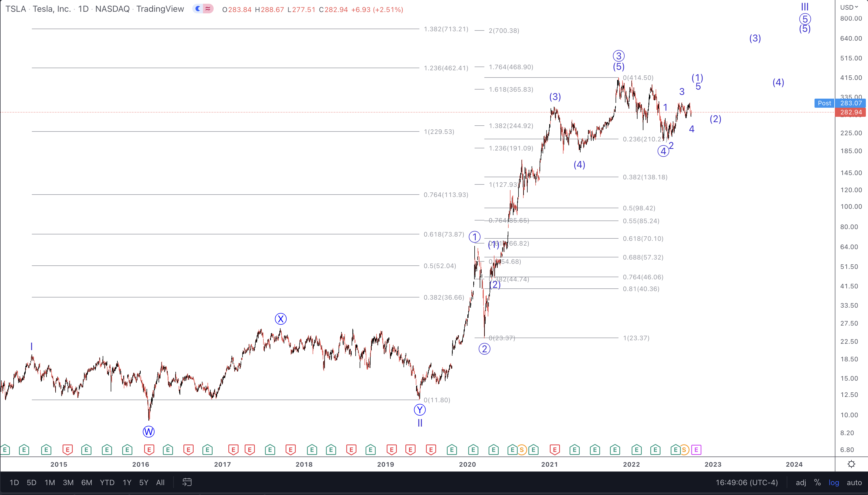Select the 5Y time range
Viewport: 868px width, 495px height.
144,482
